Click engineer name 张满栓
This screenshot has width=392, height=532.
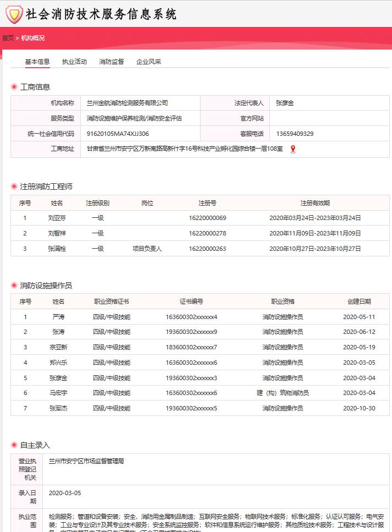[57, 249]
